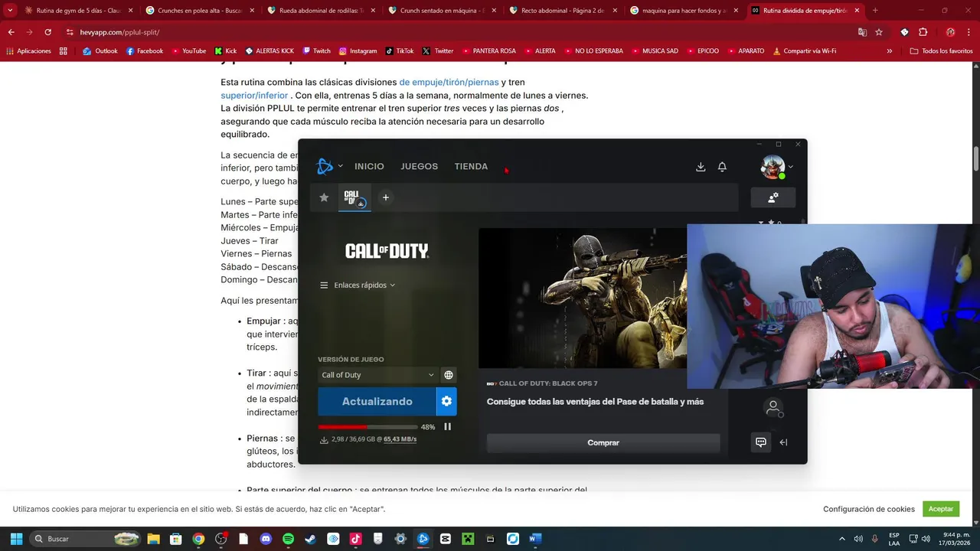This screenshot has width=980, height=551.
Task: Click the taskbar Buscar search box
Action: (x=86, y=539)
